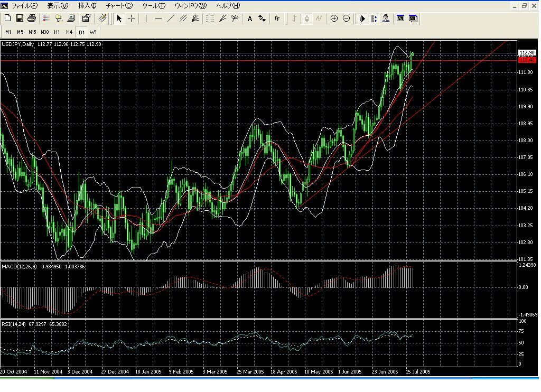
Task: Select the trendline drawing tool
Action: 170,18
